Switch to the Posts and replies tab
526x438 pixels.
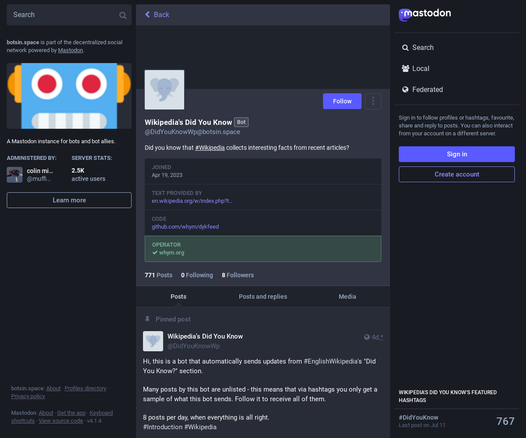(263, 296)
